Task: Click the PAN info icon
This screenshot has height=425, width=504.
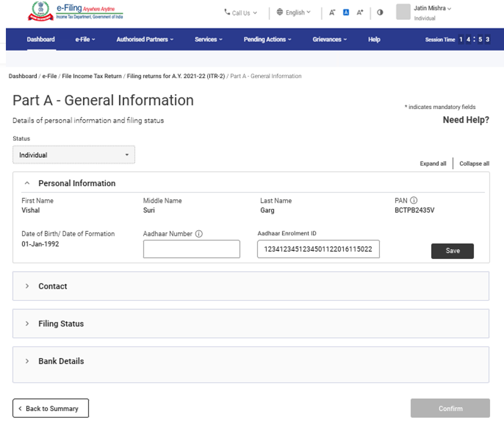Action: tap(414, 201)
